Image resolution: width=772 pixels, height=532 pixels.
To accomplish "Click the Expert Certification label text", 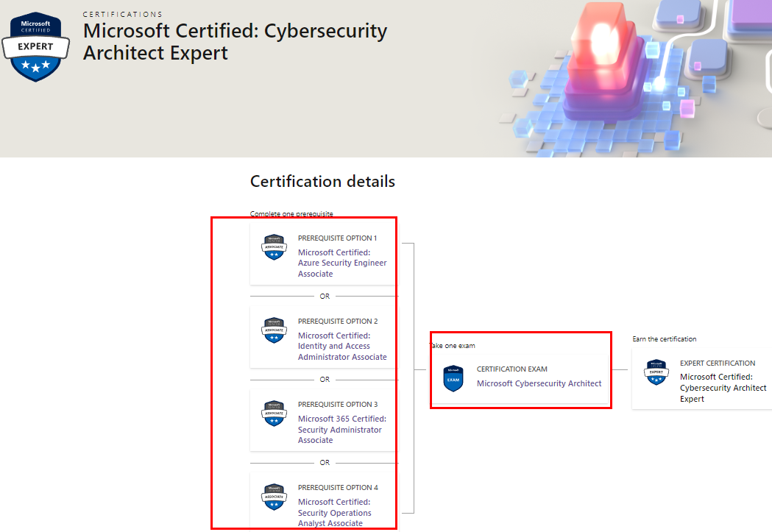I will [x=718, y=363].
